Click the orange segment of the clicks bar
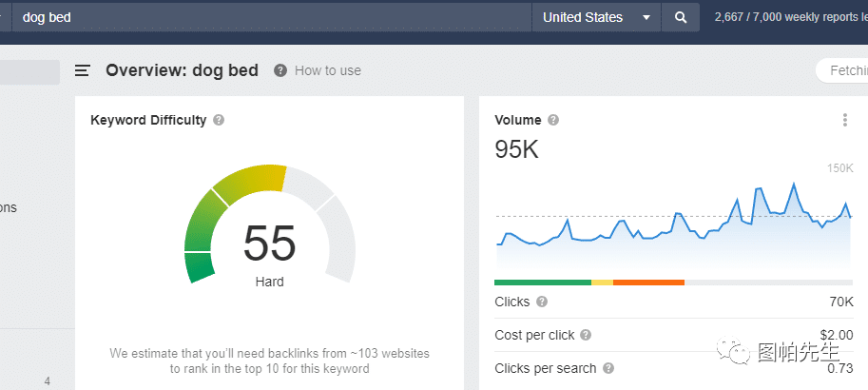The image size is (868, 390). click(648, 283)
